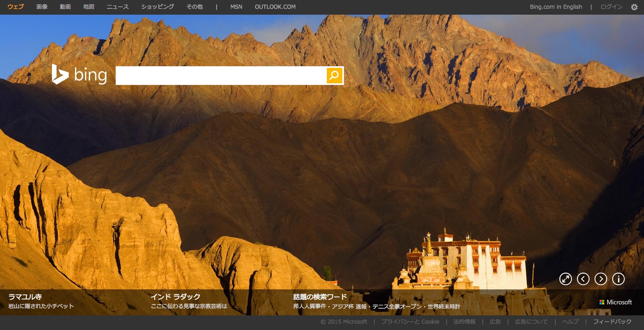
Task: Show the next background image
Action: (600, 279)
